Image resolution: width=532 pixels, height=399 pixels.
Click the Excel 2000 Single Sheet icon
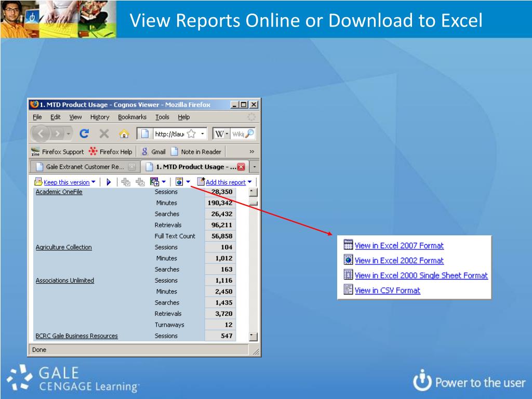click(x=348, y=274)
